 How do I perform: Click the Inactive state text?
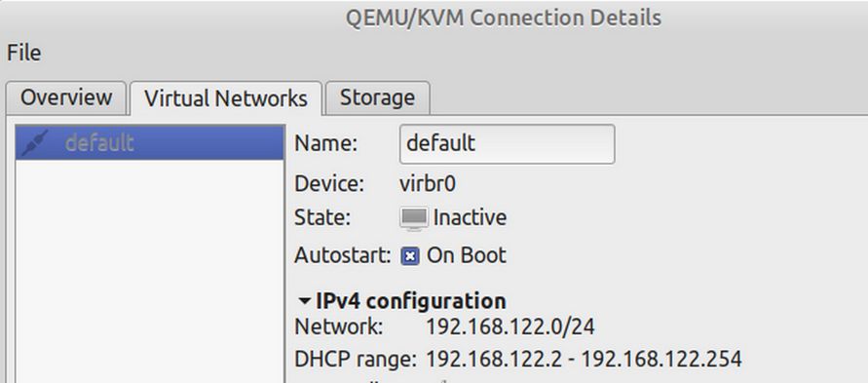470,217
